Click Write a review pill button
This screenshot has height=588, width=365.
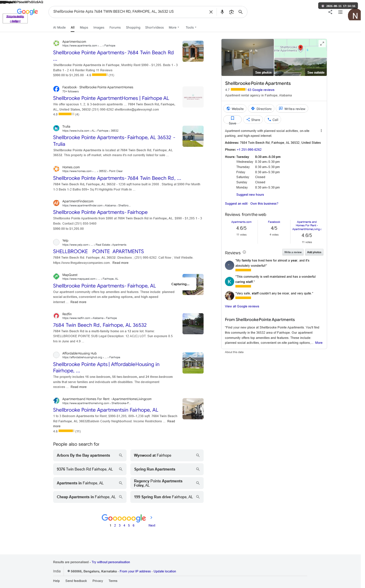pos(292,109)
